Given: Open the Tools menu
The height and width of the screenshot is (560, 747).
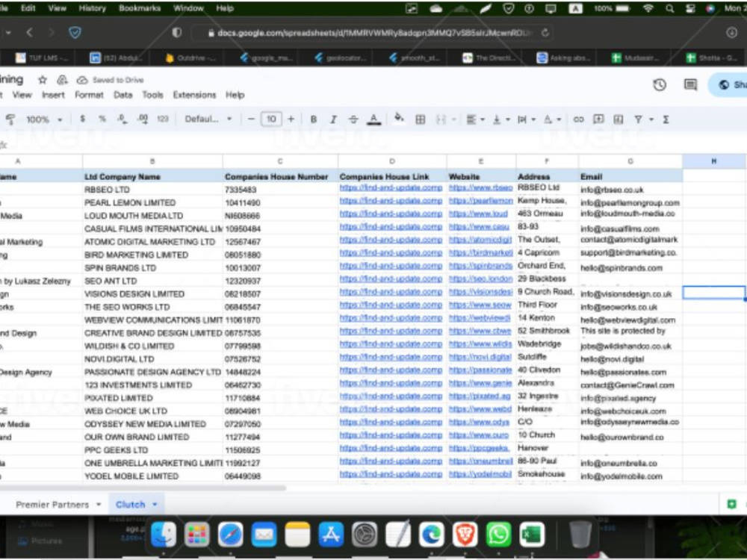Looking at the screenshot, I should point(152,95).
